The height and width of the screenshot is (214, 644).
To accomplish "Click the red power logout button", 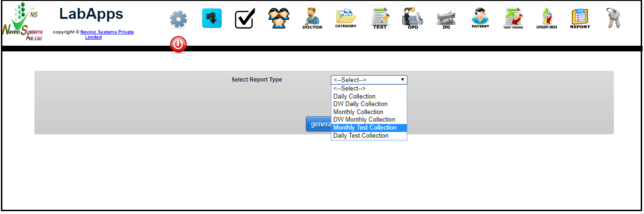I will pos(178,45).
